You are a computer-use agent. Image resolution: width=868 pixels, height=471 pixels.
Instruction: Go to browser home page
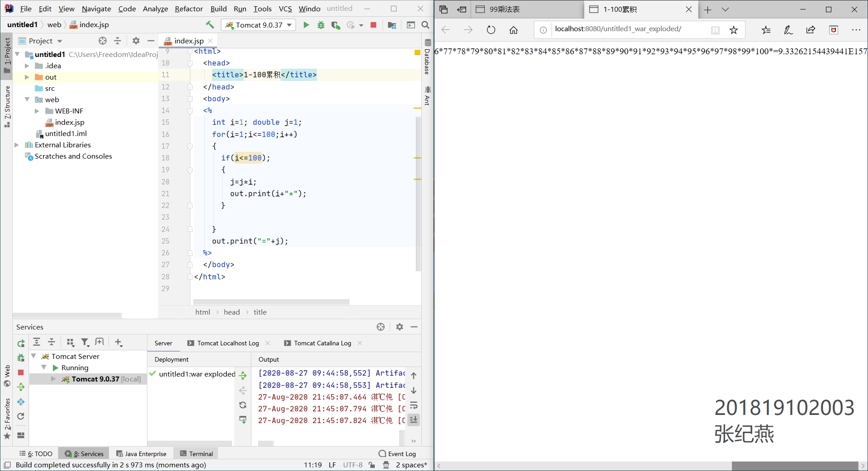[x=514, y=30]
